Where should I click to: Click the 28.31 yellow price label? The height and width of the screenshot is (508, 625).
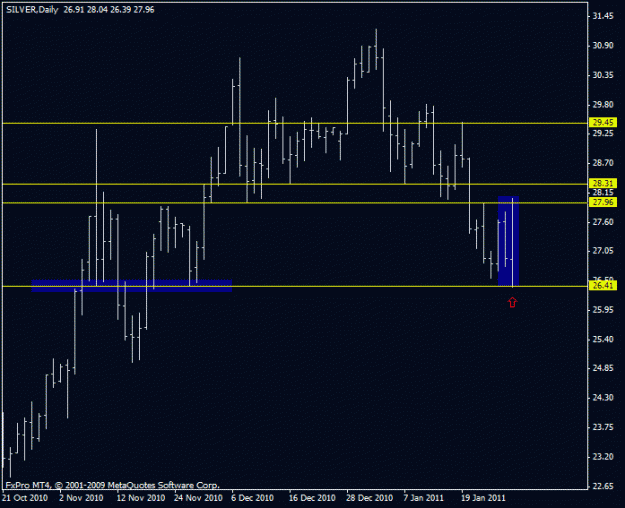(603, 183)
